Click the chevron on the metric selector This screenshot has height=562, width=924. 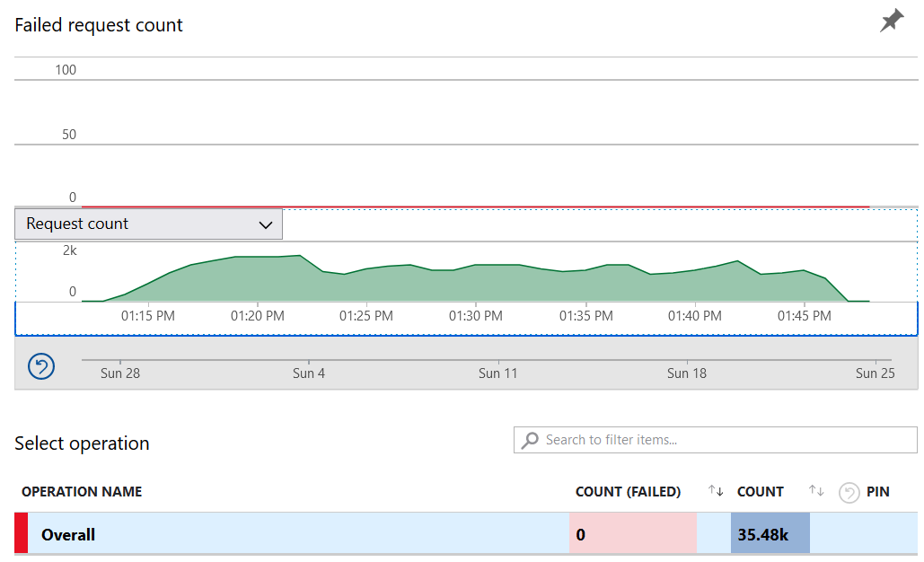(265, 224)
